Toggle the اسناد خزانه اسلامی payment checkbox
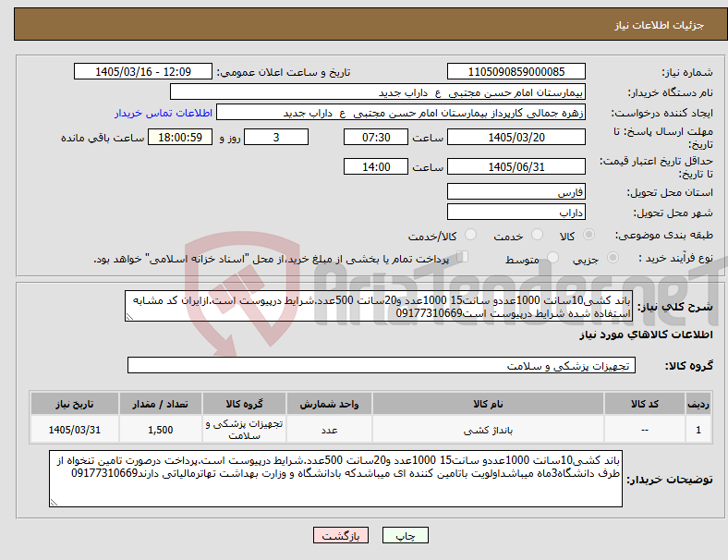728x560 pixels. 463,256
